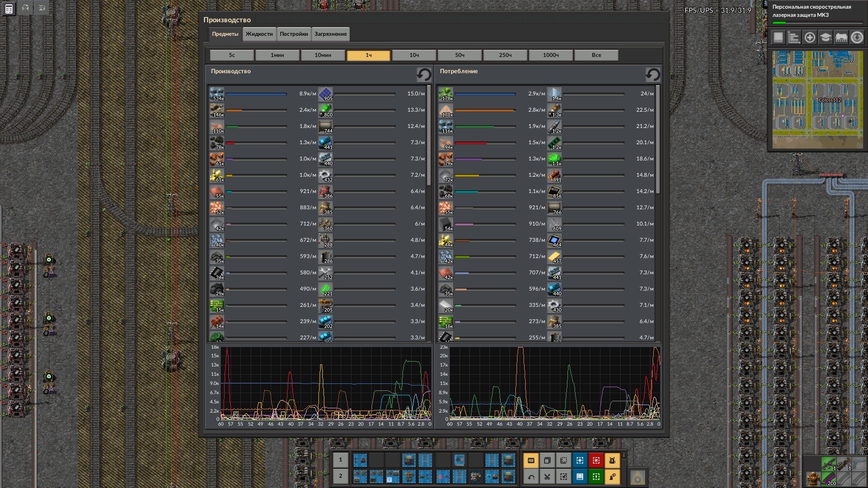Image resolution: width=868 pixels, height=488 pixels.
Task: Click the weapon slot with count 200
Action: tap(828, 478)
